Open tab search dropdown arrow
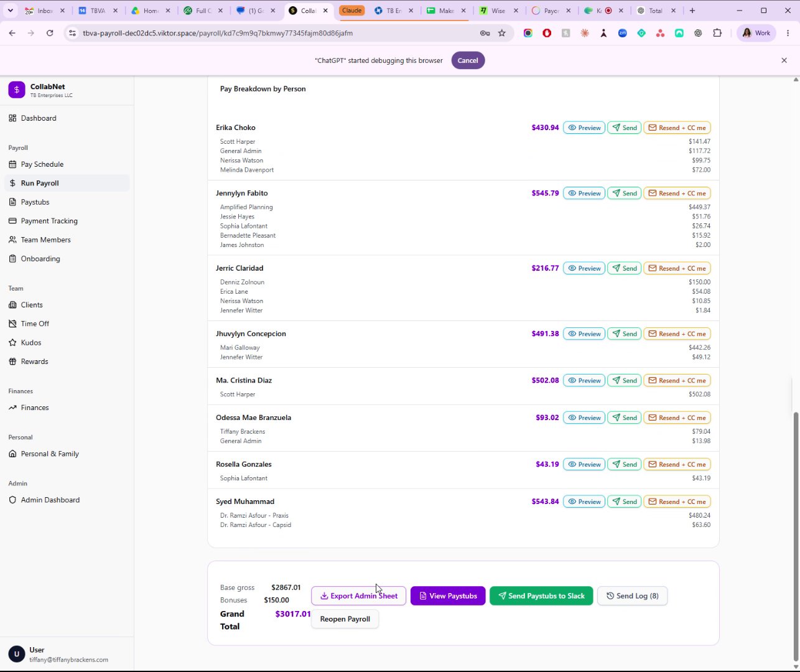 click(10, 11)
